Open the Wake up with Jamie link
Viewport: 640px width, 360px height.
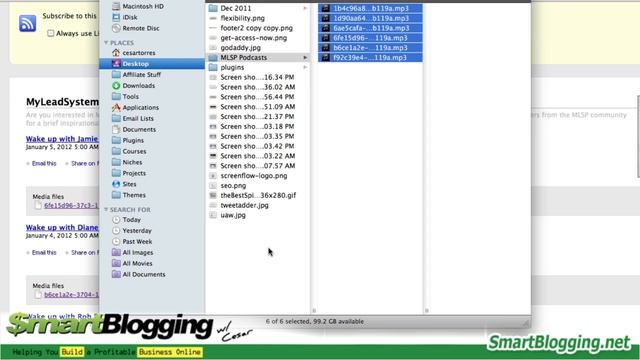(x=62, y=139)
